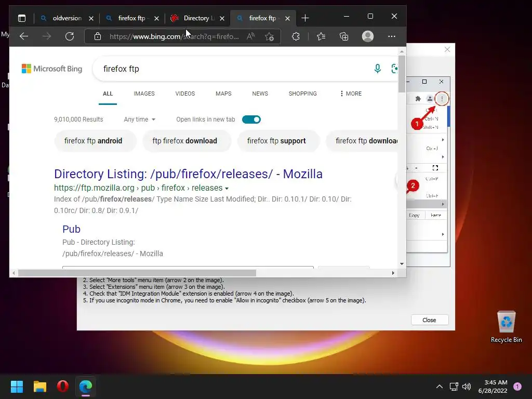The image size is (532, 399).
Task: Toggle Open links in new tab switch
Action: pos(251,119)
